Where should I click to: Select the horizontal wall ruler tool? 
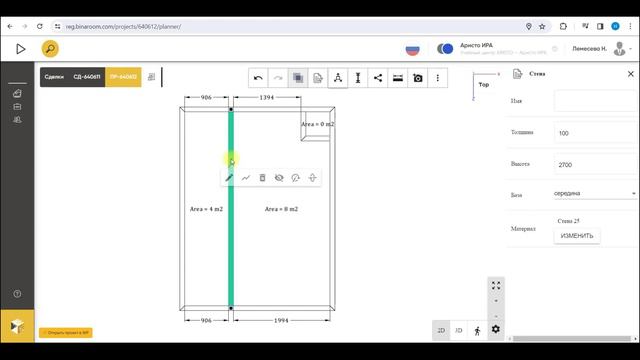click(398, 78)
